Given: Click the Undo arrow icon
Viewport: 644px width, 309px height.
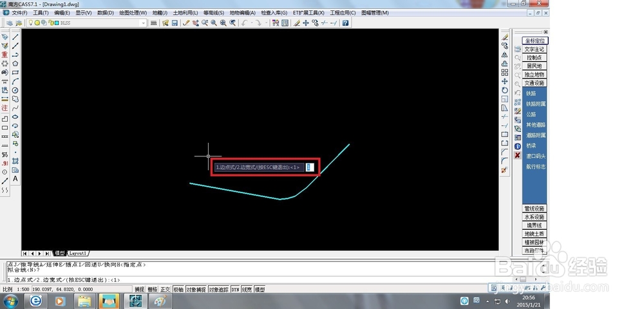Looking at the screenshot, I should pyautogui.click(x=244, y=23).
